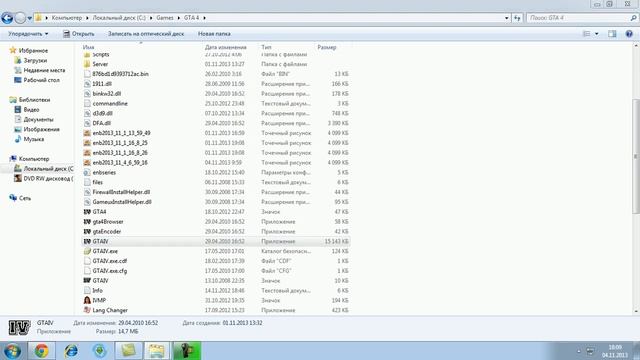Open the recent locations dropdown arrow
The image size is (640, 360).
click(x=29, y=18)
